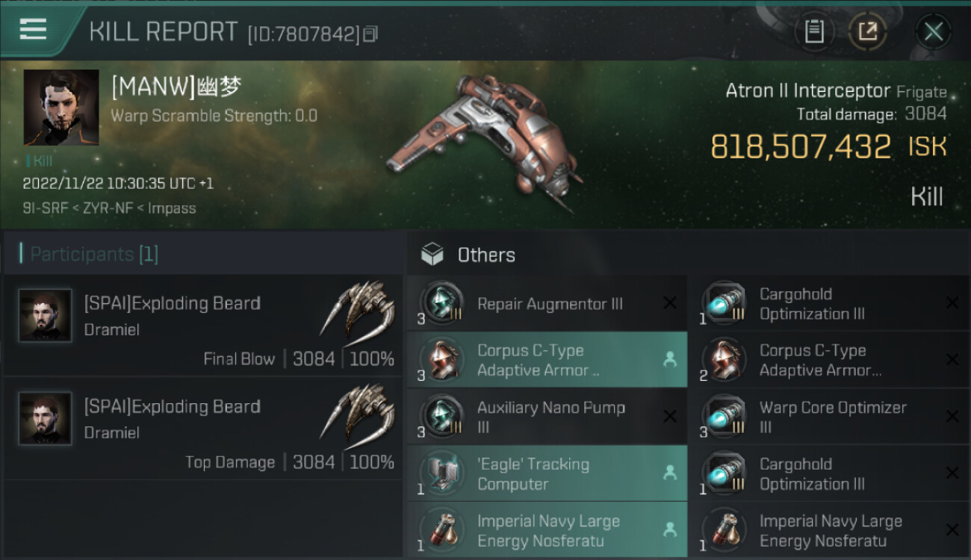
Task: Open the clipboard notes icon
Action: pos(813,32)
